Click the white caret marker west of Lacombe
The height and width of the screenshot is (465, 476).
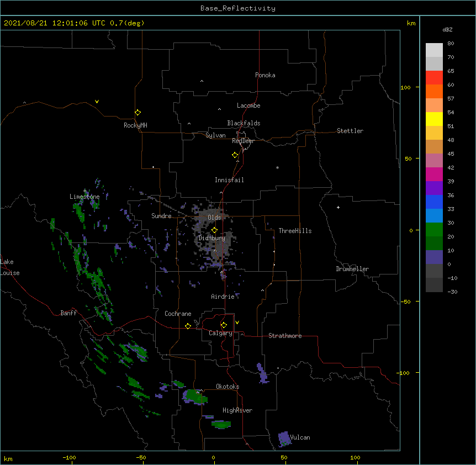click(219, 109)
